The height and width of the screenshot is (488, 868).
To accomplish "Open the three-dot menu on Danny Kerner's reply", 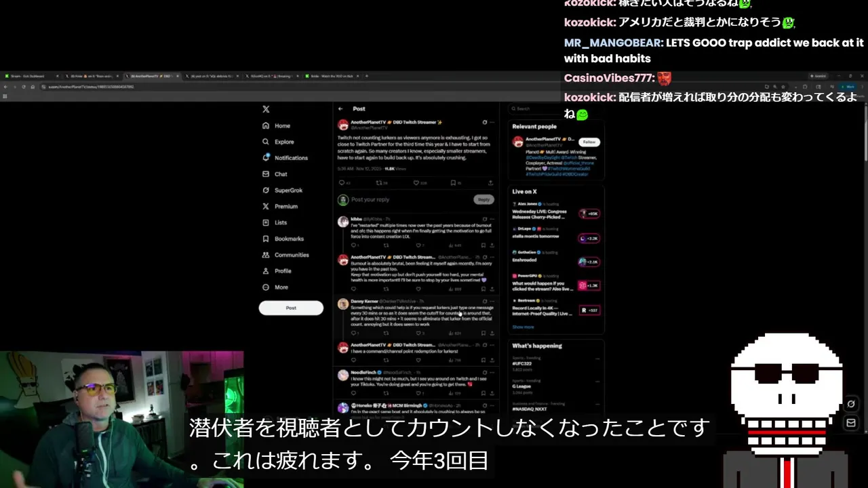I will coord(492,301).
